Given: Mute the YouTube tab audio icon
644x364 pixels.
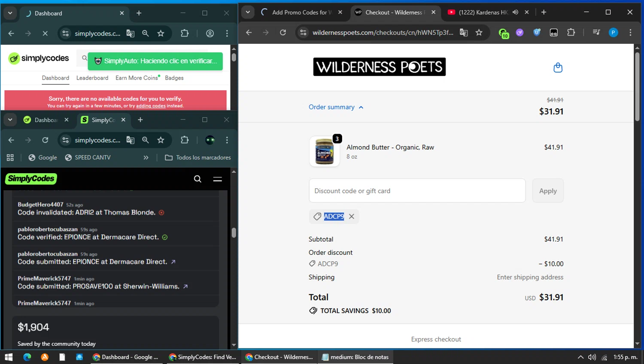Looking at the screenshot, I should (515, 12).
